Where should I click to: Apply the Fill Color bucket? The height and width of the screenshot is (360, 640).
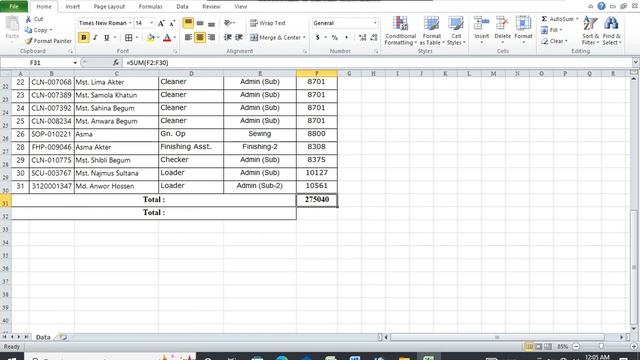151,38
